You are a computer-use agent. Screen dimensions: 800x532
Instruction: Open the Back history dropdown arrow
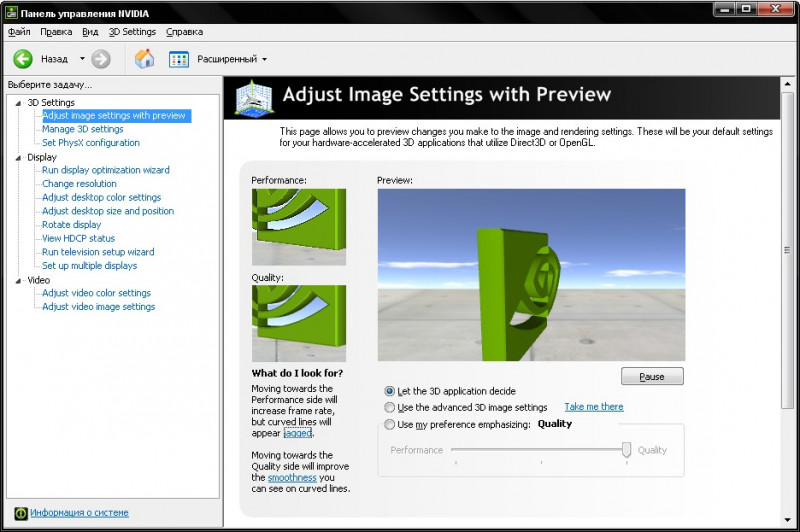click(82, 59)
